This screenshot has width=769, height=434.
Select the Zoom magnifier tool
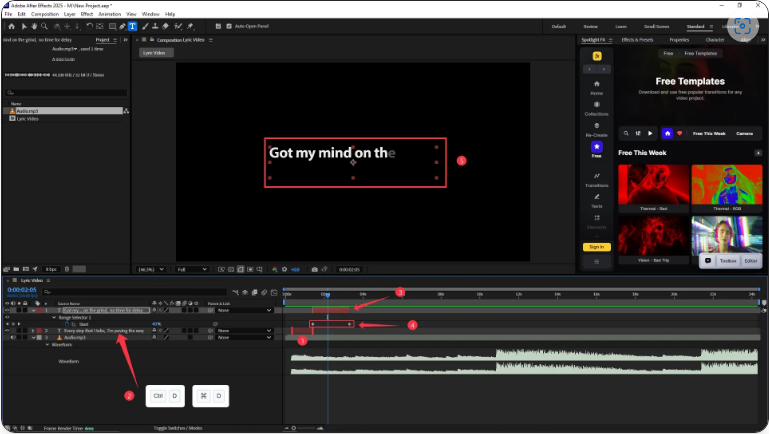click(x=45, y=26)
